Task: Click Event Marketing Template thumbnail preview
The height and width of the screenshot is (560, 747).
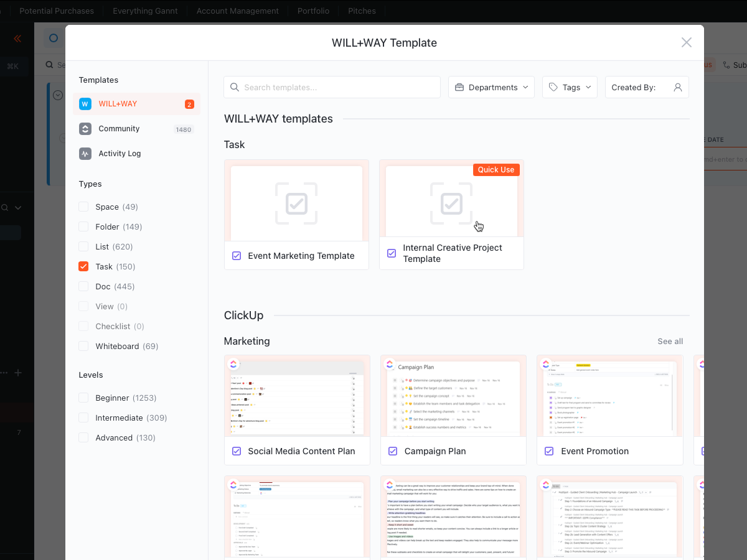Action: click(x=296, y=200)
